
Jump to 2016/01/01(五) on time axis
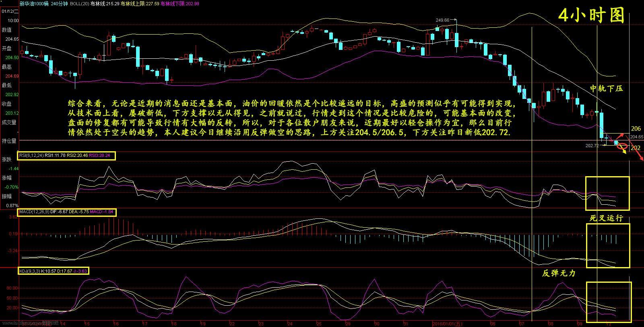pos(447,324)
